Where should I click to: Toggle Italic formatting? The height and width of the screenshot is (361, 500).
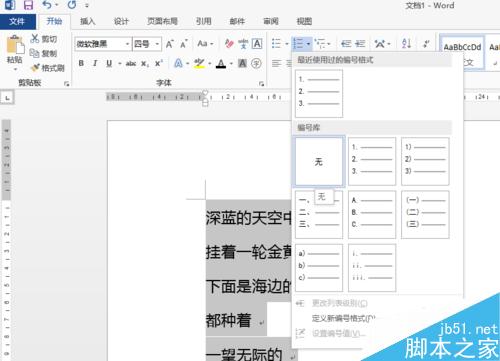point(95,63)
